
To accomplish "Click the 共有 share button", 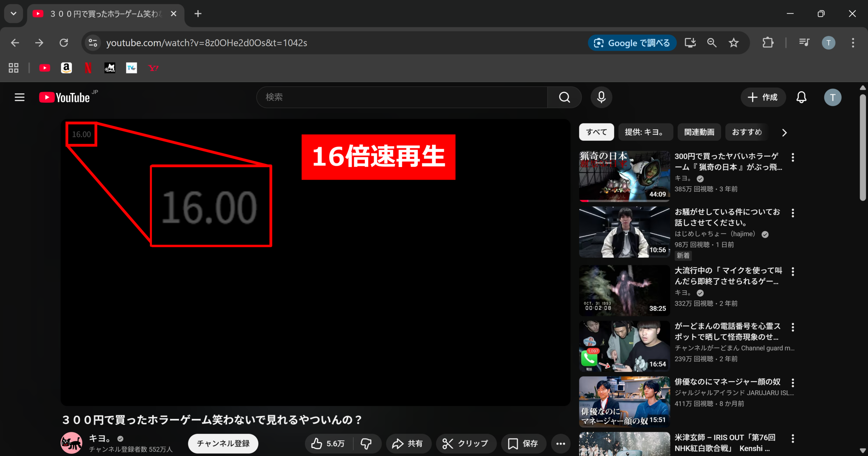I will 408,443.
